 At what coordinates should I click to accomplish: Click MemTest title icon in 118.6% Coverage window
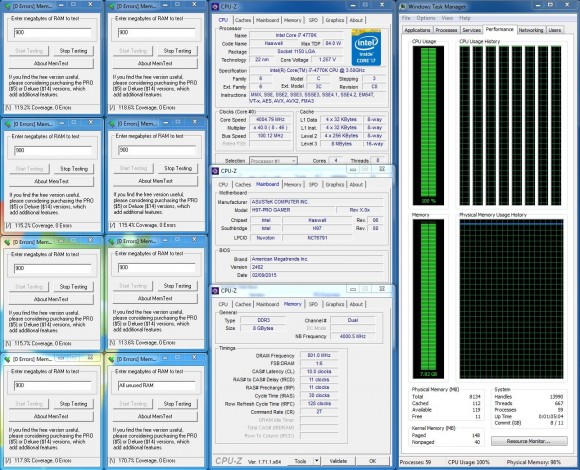click(x=111, y=6)
